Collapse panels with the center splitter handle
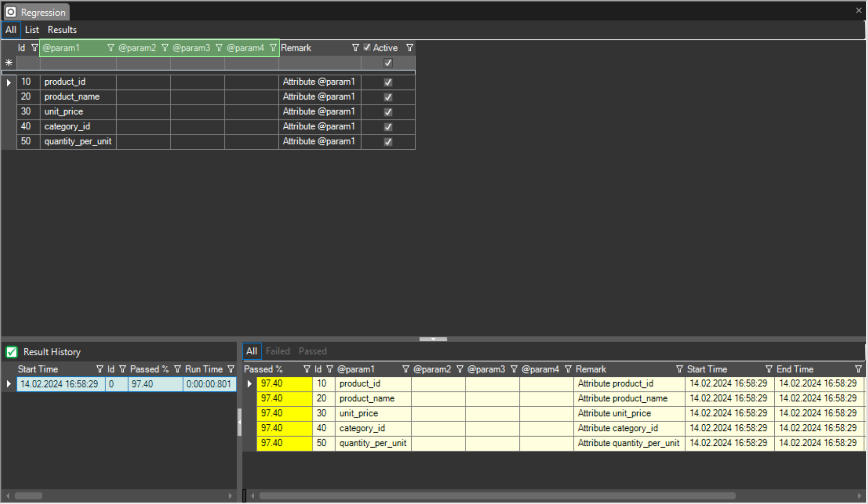This screenshot has width=868, height=504. [433, 339]
